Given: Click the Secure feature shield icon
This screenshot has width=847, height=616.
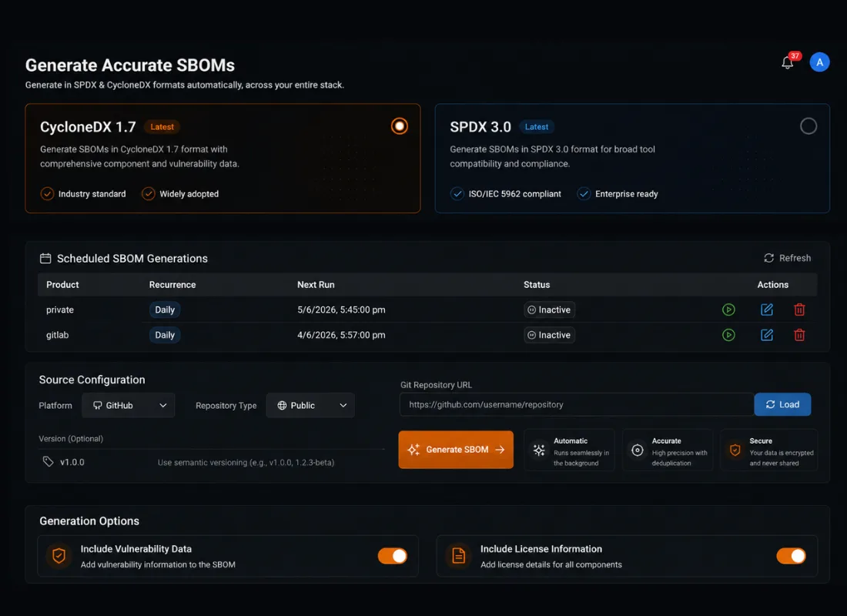Looking at the screenshot, I should click(x=735, y=450).
